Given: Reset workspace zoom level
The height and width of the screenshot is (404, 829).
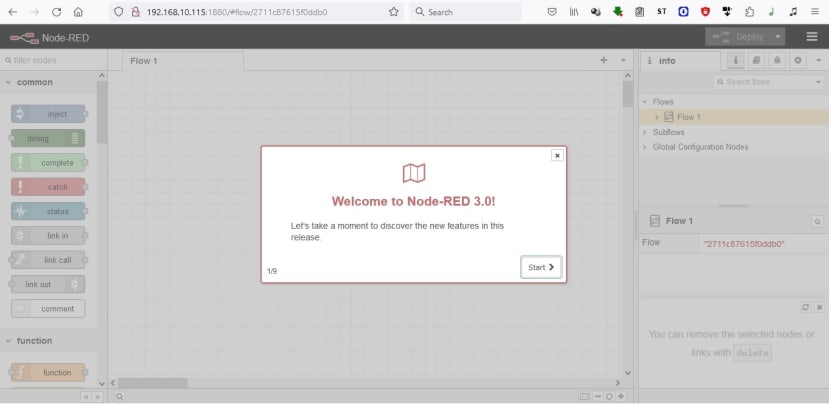Looking at the screenshot, I should tap(609, 397).
